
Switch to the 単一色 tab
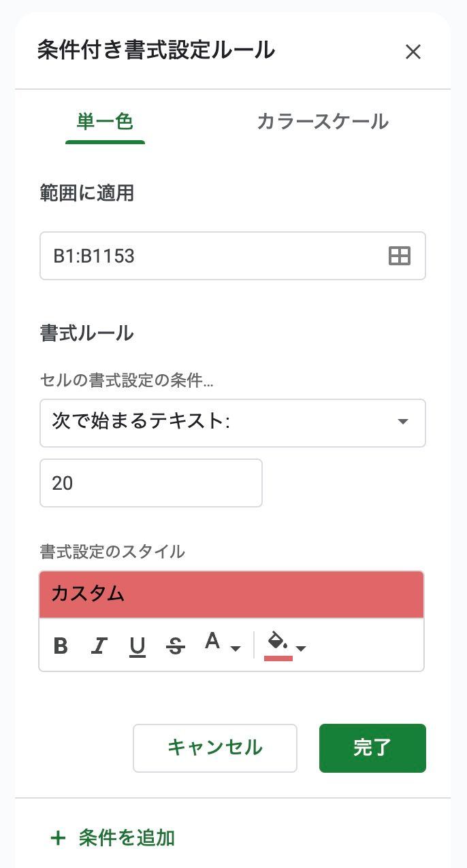105,122
